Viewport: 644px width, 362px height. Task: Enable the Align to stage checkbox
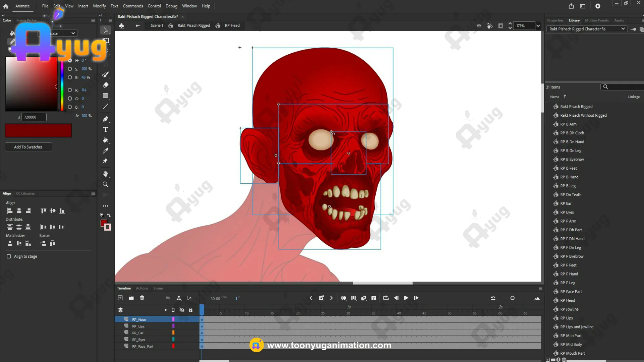(9, 256)
